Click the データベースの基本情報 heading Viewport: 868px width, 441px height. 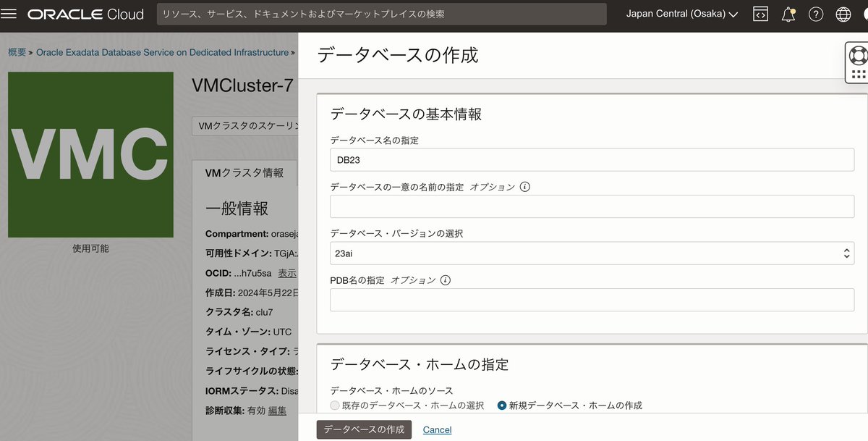pyautogui.click(x=406, y=114)
